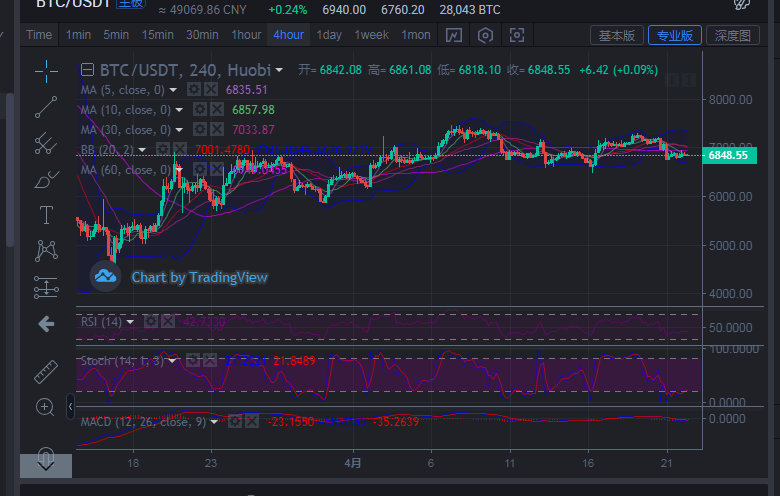Open settings gear for MACD (12, 26, close, 9)

(x=235, y=421)
